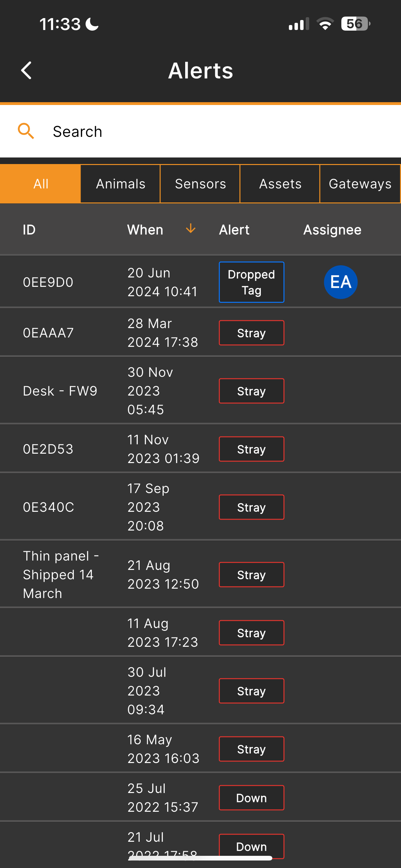Tap Down badge dated 25 Jul 2022

coord(251,798)
